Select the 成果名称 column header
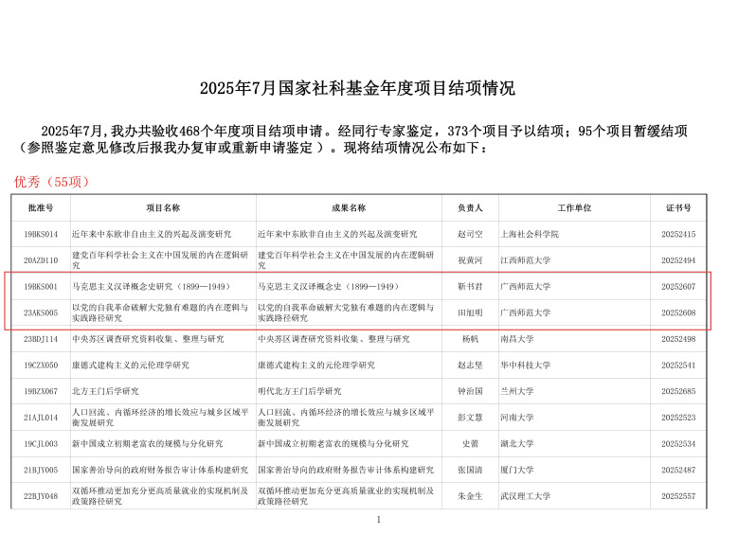The image size is (756, 535). [x=349, y=207]
